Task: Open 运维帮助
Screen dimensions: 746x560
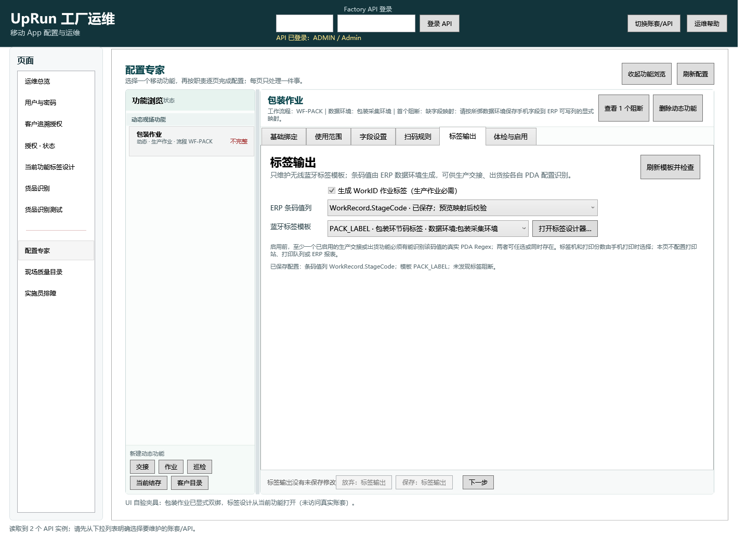Action: coord(706,23)
